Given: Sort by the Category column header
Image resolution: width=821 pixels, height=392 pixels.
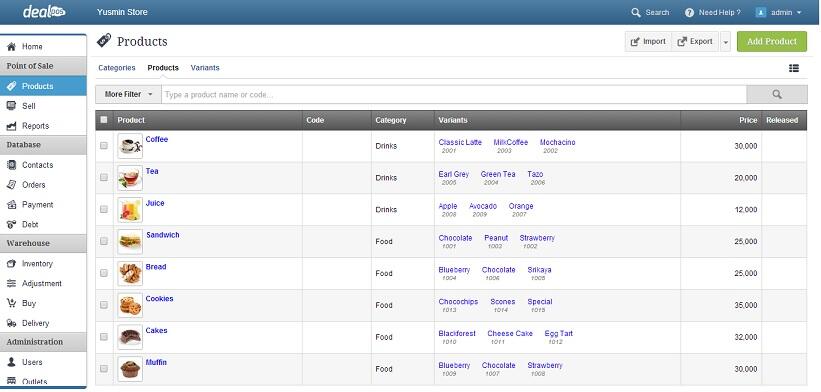Looking at the screenshot, I should click(x=391, y=120).
